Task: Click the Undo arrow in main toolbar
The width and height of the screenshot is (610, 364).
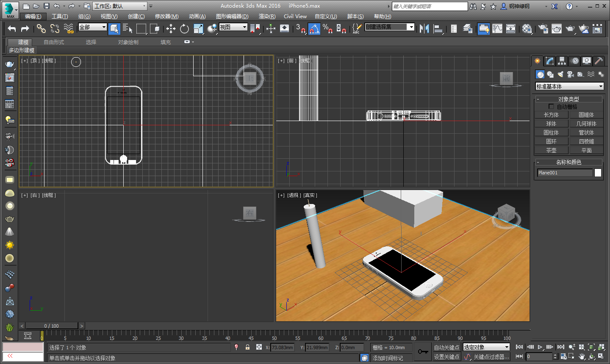Action: pos(12,28)
